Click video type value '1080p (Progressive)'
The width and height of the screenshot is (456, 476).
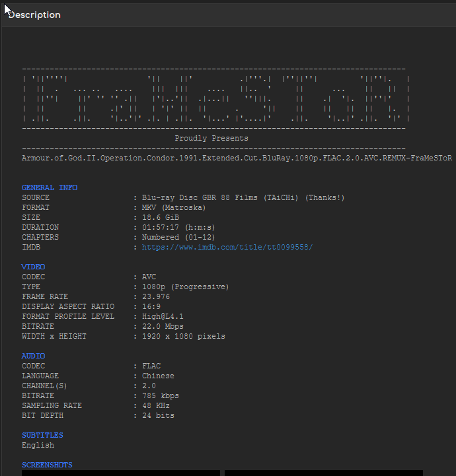coord(186,287)
